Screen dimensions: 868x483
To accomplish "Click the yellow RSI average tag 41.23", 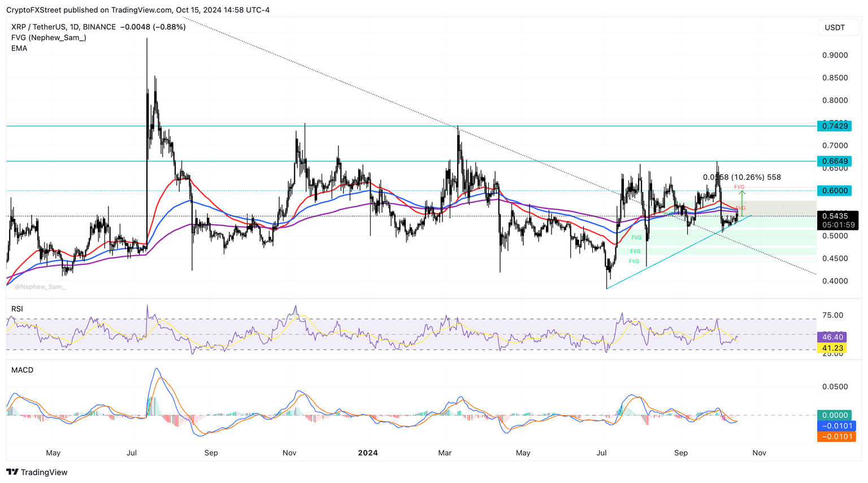I will pos(835,348).
